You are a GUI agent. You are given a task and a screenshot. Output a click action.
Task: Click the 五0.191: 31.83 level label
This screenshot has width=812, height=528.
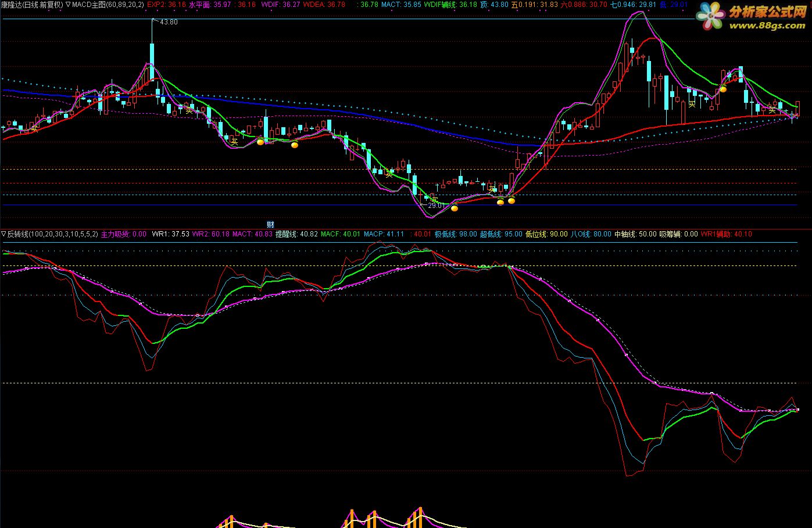tap(534, 4)
